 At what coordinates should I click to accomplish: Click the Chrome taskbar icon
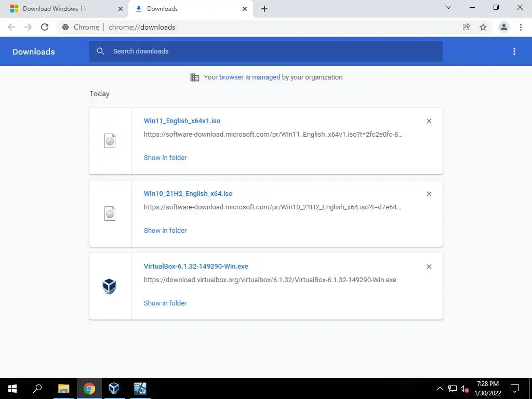(x=89, y=389)
